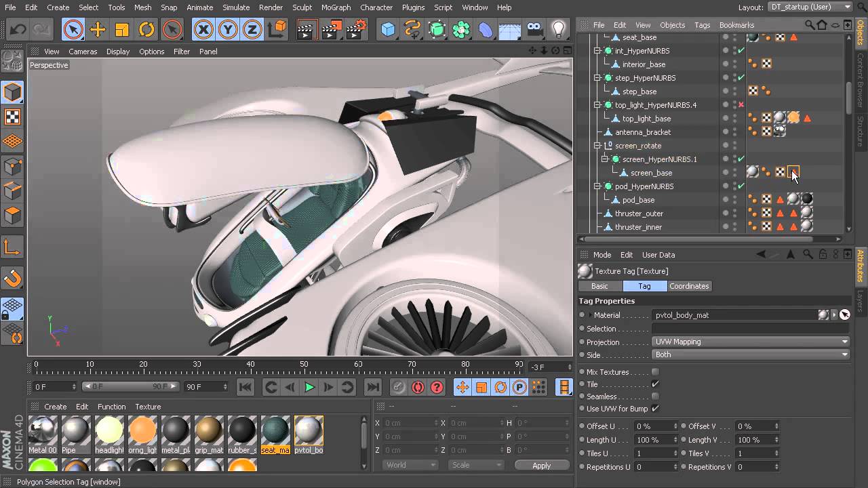Screen dimensions: 868x488
Task: Click Record Active Objects keyframe button
Action: click(399, 387)
